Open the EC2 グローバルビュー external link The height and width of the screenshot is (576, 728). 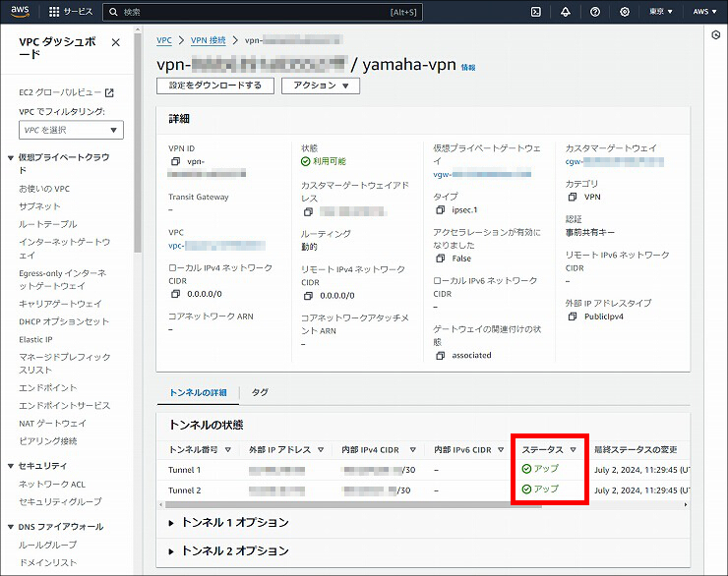click(x=66, y=92)
